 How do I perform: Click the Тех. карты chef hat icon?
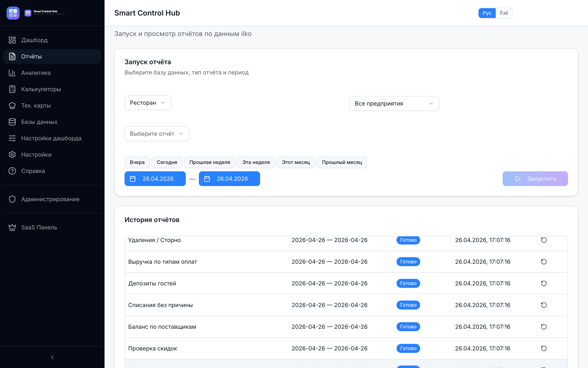click(x=12, y=105)
